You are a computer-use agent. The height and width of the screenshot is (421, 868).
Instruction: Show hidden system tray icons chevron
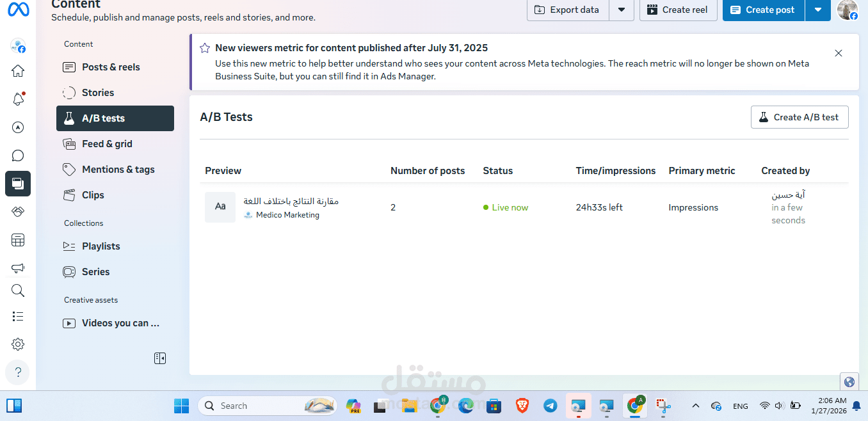696,406
